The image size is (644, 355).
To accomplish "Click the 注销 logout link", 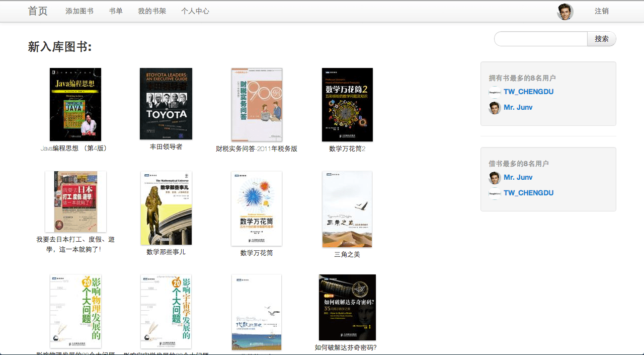I will tap(602, 11).
